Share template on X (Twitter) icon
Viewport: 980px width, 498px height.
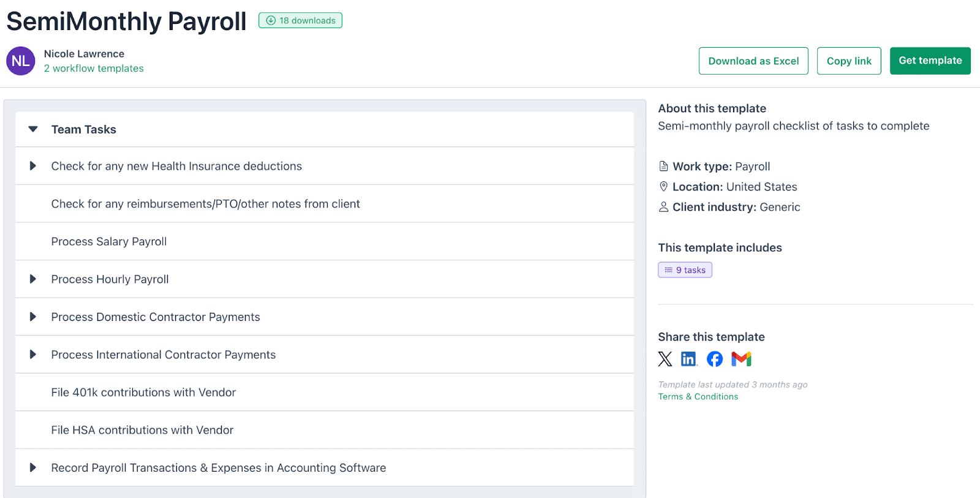(665, 359)
